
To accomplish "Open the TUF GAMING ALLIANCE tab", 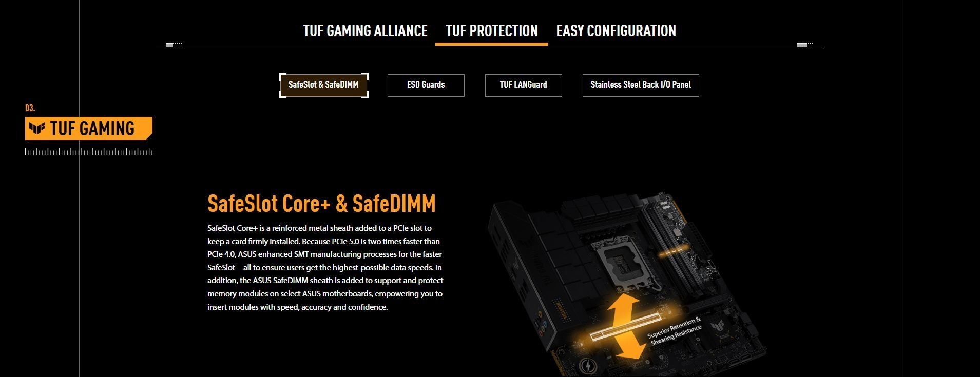I will pos(365,31).
